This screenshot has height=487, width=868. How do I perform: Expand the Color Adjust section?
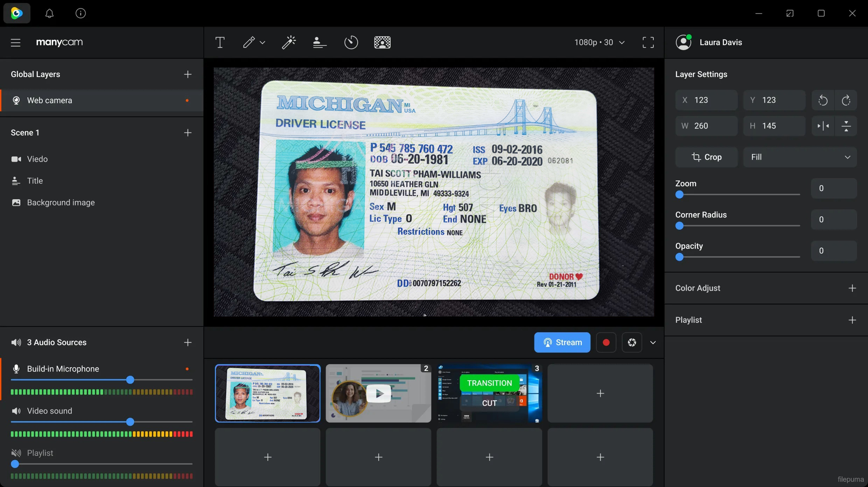852,288
